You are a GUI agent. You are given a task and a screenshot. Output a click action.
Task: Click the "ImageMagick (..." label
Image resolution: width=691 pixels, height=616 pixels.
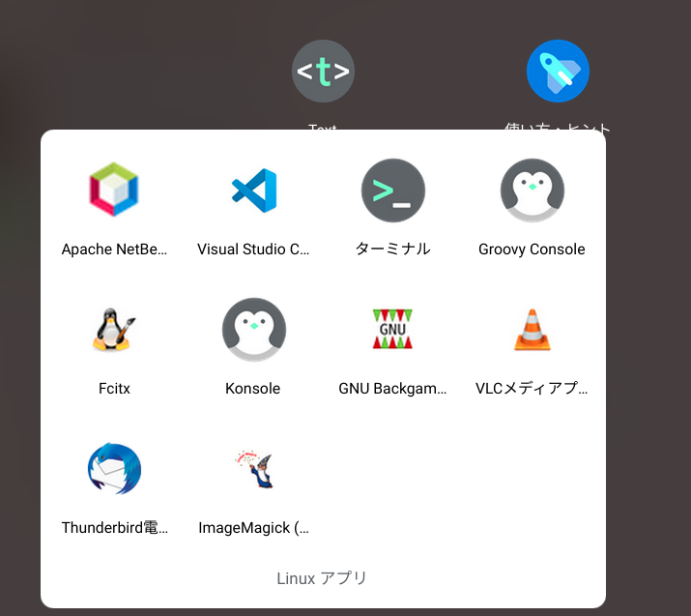click(x=253, y=528)
